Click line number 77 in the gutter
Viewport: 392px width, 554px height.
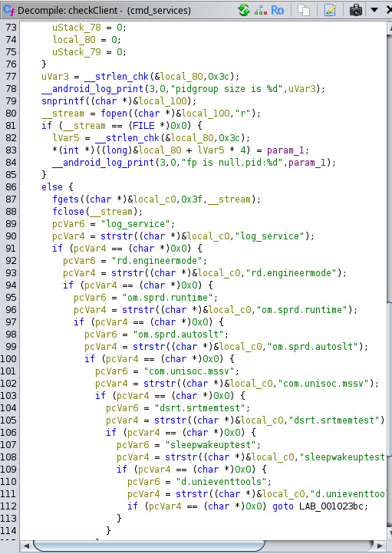pyautogui.click(x=11, y=76)
